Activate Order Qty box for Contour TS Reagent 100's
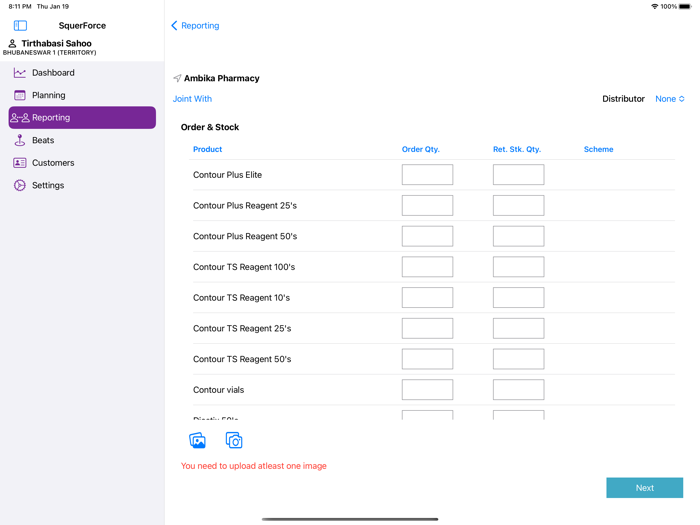This screenshot has width=700, height=525. pos(427,267)
